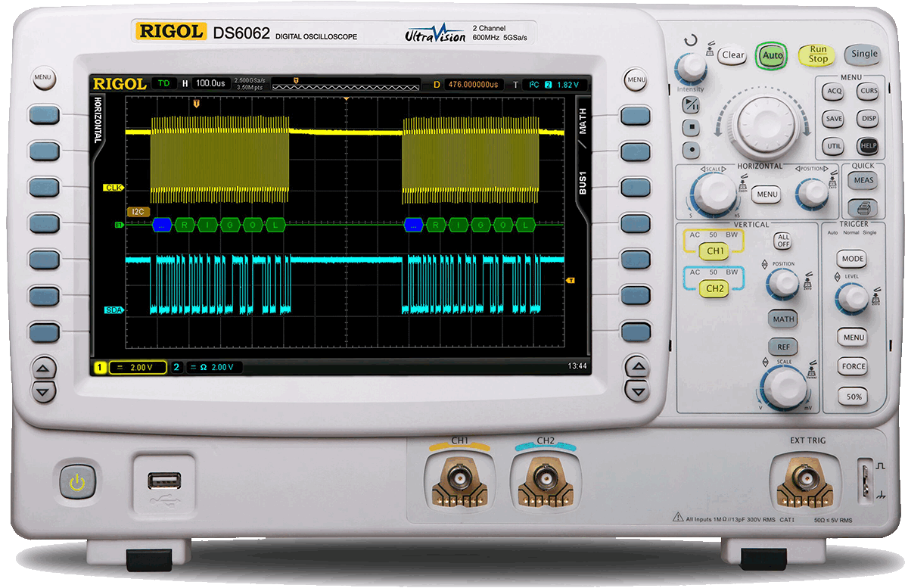Toggle acquisition with the Run/Stop button
This screenshot has height=588, width=908.
pos(818,55)
